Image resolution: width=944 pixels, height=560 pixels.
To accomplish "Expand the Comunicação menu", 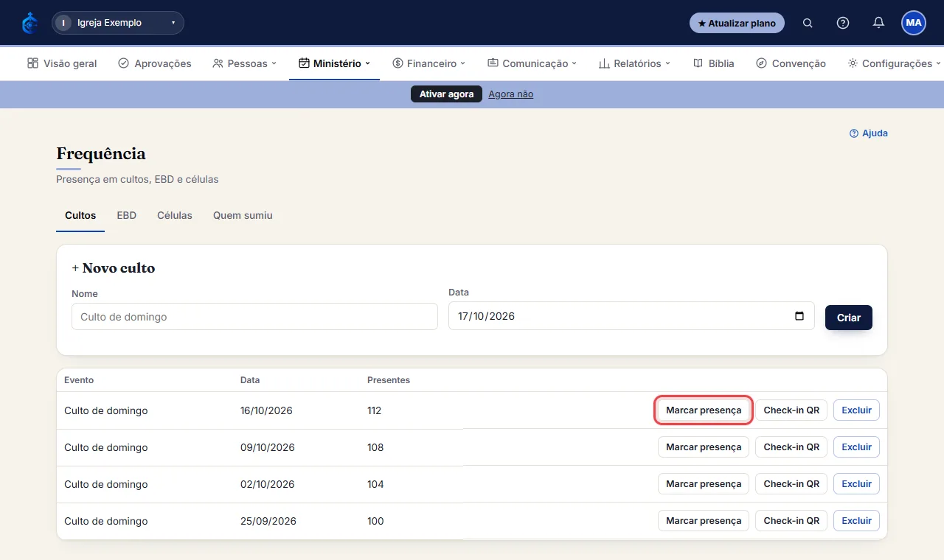I will pyautogui.click(x=532, y=63).
